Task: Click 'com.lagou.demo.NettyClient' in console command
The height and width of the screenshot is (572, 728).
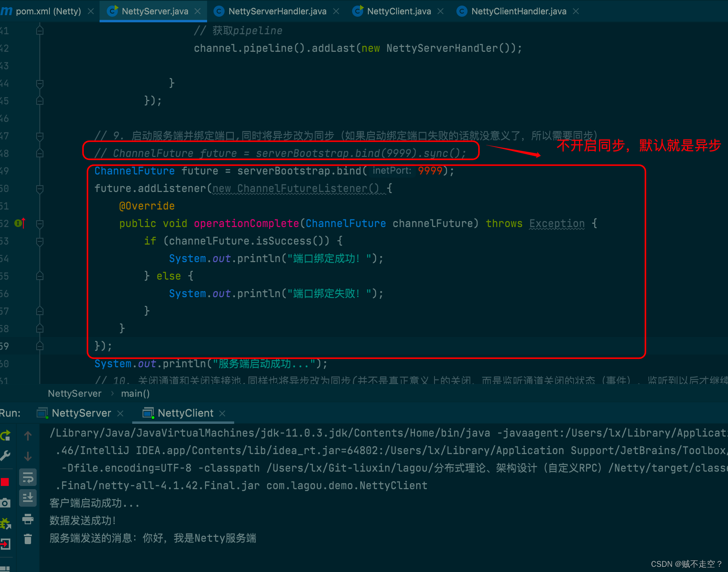Action: (x=347, y=486)
